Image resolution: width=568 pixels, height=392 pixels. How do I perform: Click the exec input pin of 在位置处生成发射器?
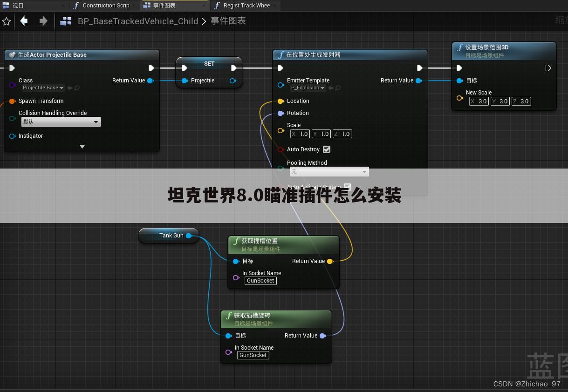(280, 68)
